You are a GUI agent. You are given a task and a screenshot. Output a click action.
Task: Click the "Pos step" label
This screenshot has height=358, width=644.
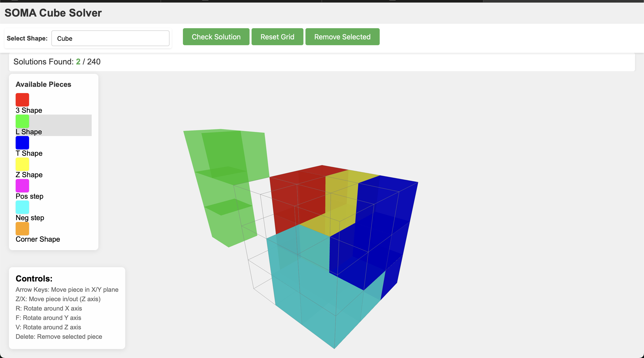point(30,196)
